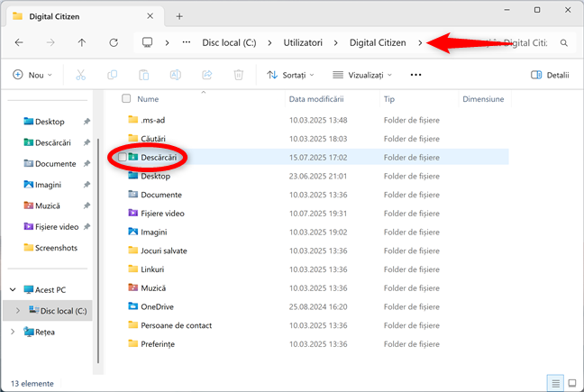The width and height of the screenshot is (584, 392).
Task: Open the Vizualizați menu
Action: [365, 76]
